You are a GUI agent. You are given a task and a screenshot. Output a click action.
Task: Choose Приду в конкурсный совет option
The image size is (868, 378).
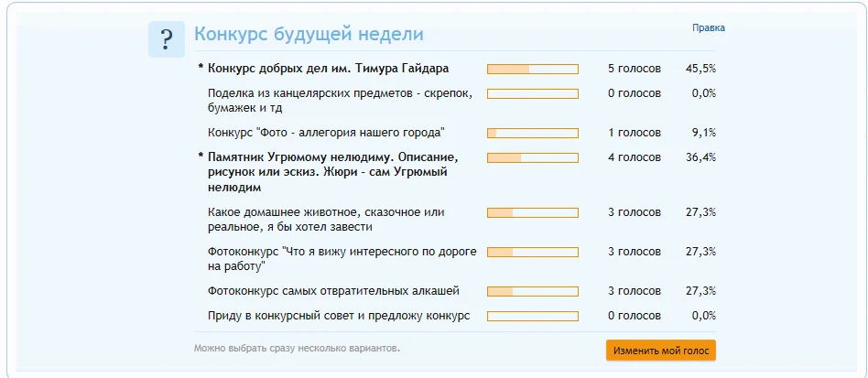click(x=339, y=316)
